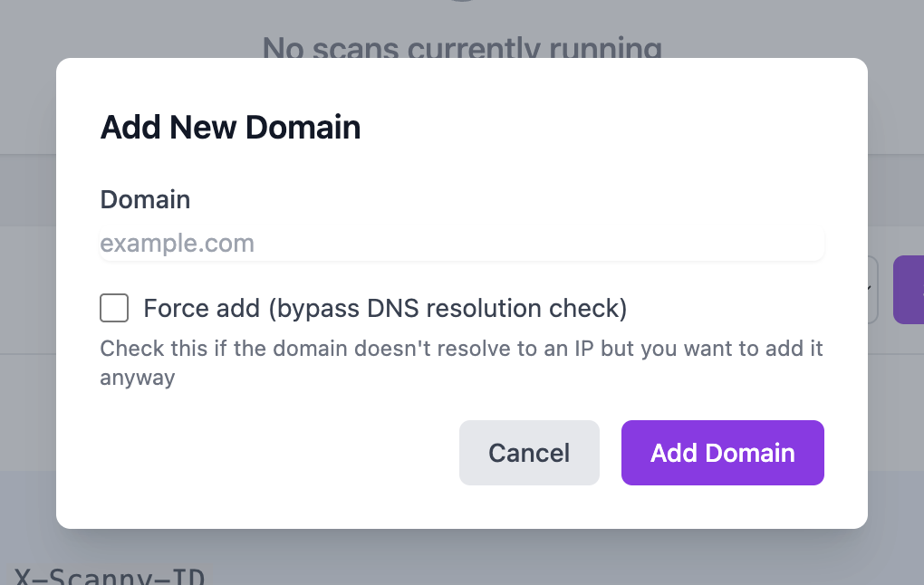Click the purple Add Domain button
The height and width of the screenshot is (585, 924).
coord(722,453)
